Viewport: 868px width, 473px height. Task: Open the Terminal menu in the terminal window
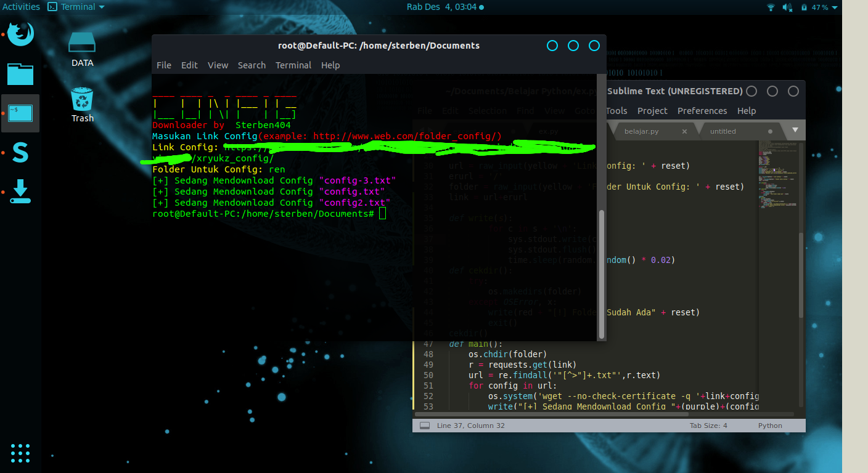293,65
